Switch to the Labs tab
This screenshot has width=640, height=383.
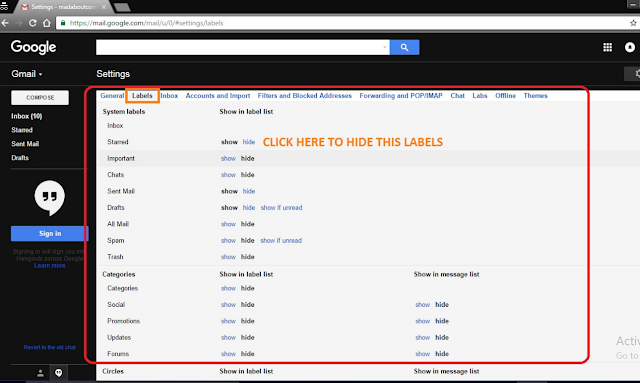click(480, 96)
